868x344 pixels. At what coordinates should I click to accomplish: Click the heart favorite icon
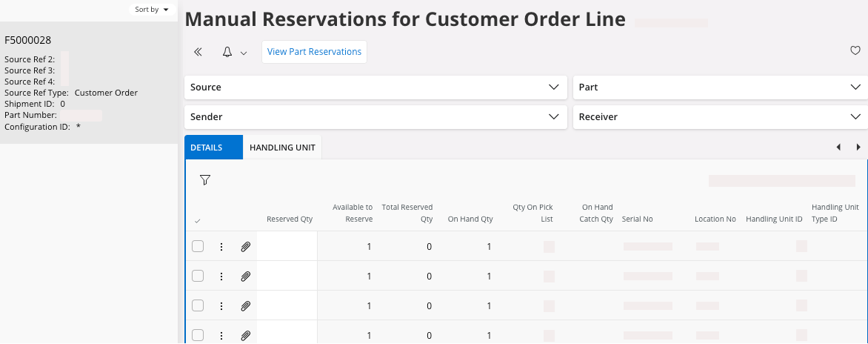coord(855,51)
